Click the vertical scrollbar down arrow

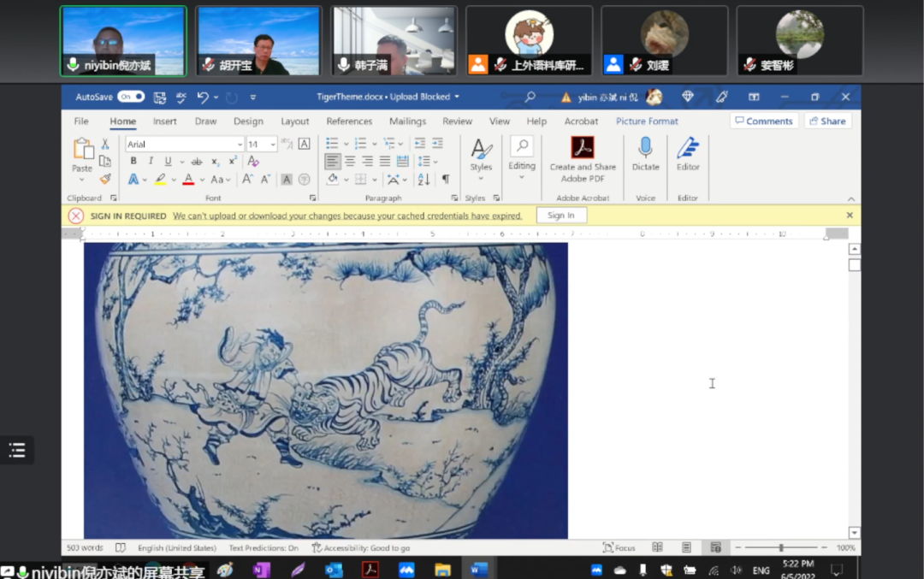tap(854, 533)
